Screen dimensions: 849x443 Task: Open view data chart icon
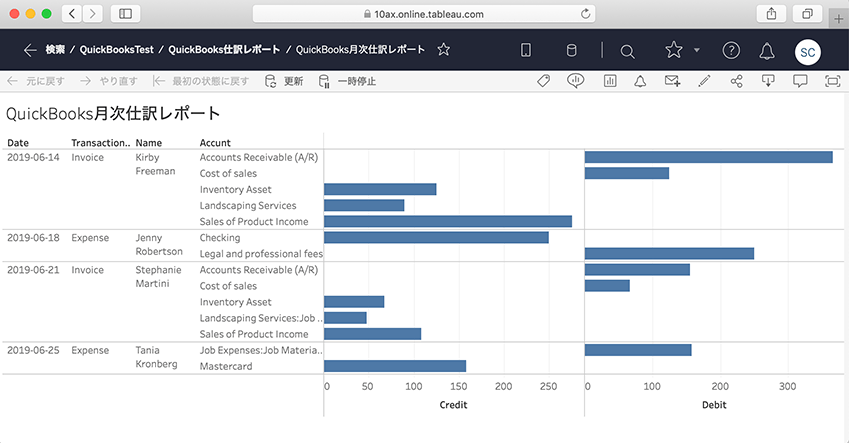tap(610, 81)
